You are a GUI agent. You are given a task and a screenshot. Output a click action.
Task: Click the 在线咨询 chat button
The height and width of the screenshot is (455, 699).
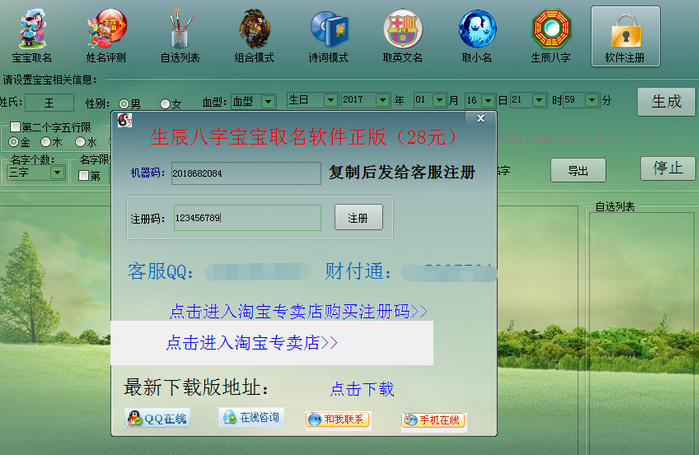pyautogui.click(x=251, y=417)
